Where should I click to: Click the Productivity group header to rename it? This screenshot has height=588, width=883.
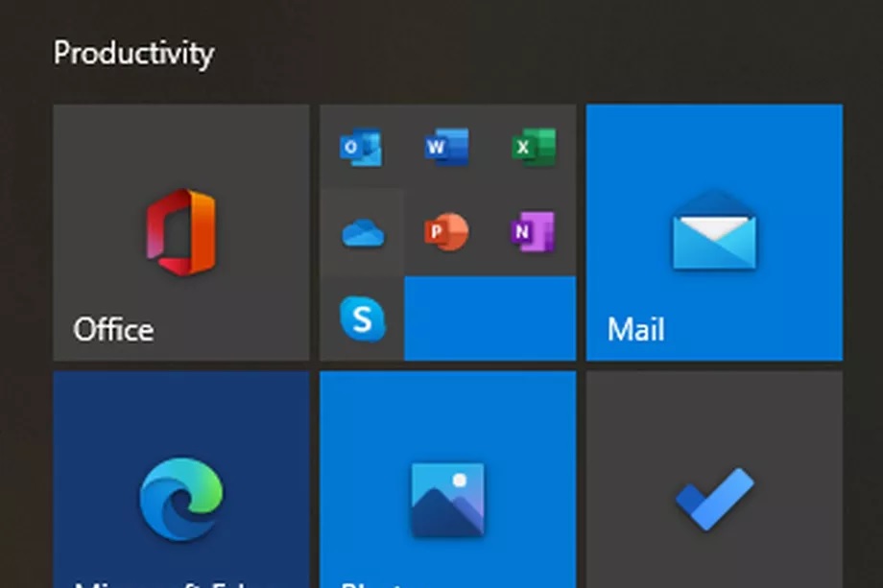click(x=134, y=55)
